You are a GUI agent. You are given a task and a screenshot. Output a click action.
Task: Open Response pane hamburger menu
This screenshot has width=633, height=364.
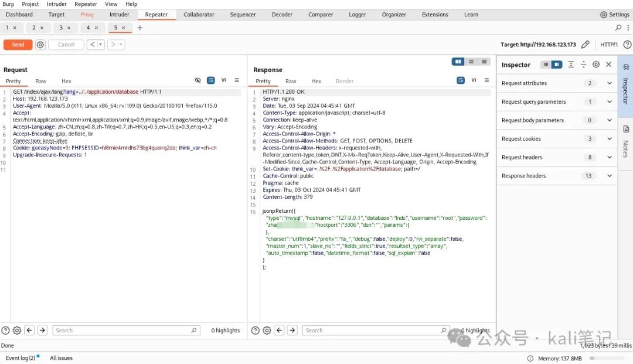pos(487,80)
